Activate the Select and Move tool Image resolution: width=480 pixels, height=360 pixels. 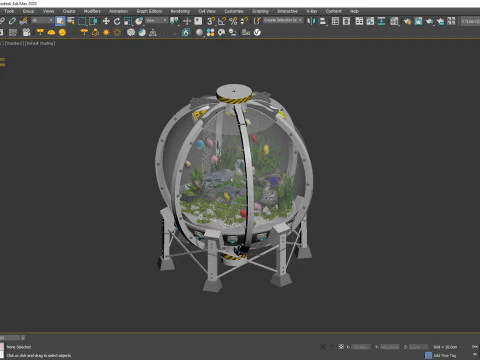[x=106, y=21]
